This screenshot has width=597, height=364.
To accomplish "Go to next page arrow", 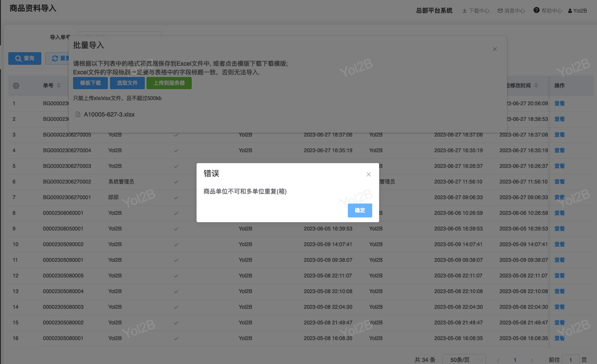I will coord(531,360).
